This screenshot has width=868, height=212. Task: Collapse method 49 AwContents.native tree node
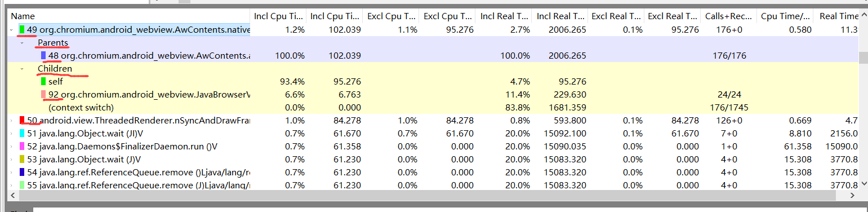(x=12, y=30)
